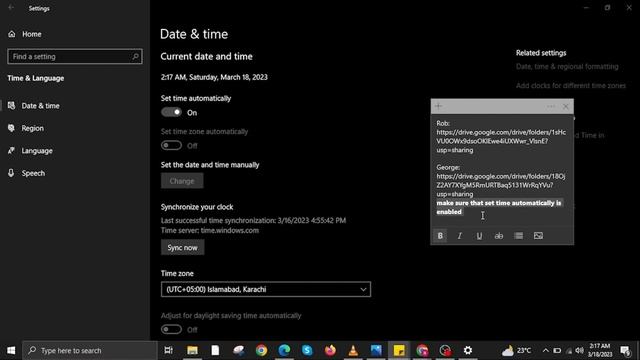Show hidden system tray icons
The width and height of the screenshot is (640, 360).
click(x=546, y=350)
